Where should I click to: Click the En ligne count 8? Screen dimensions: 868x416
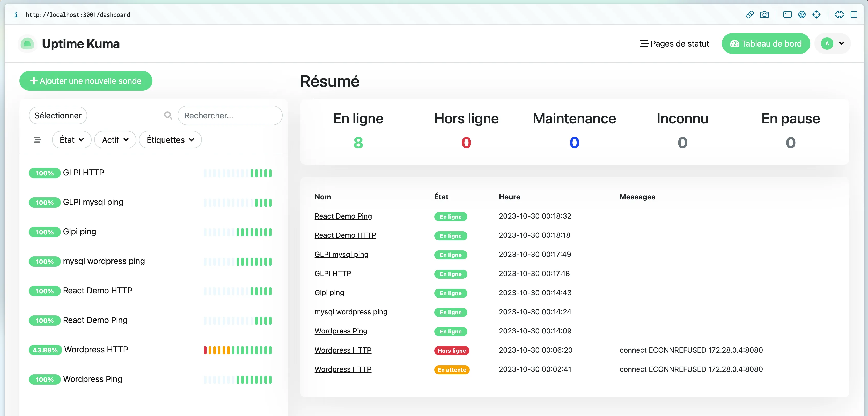358,143
